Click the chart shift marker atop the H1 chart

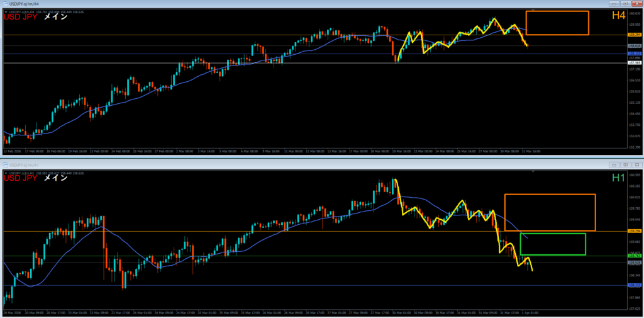(x=533, y=171)
